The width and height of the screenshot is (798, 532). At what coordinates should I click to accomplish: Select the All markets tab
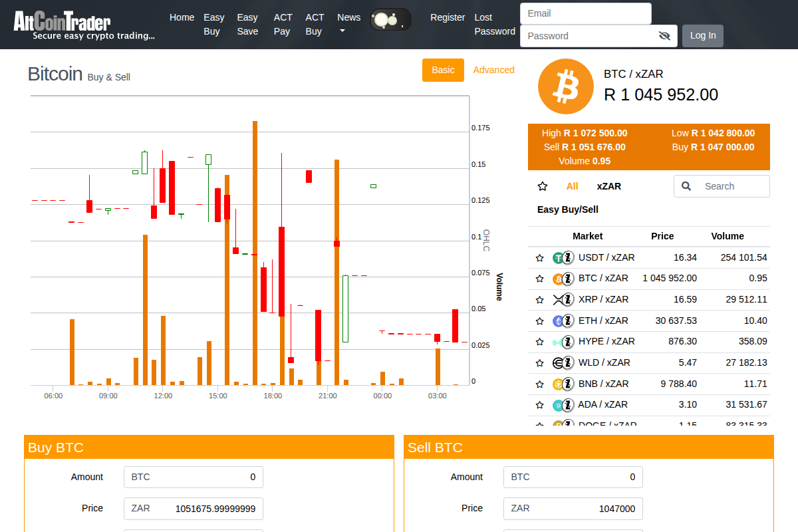[x=572, y=186]
